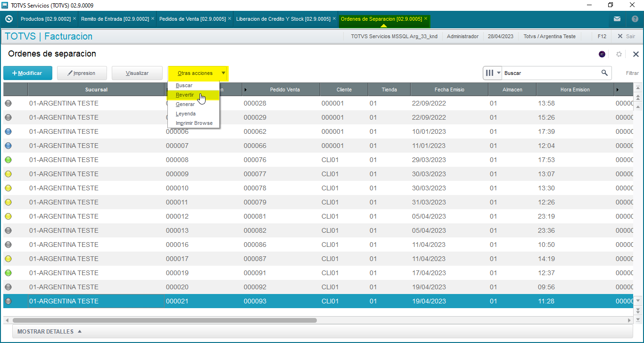Click the Filtrar link
This screenshot has height=343, width=644.
point(632,73)
